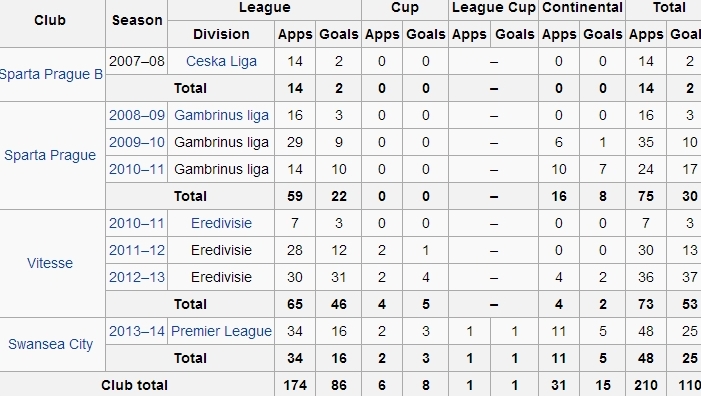Image resolution: width=701 pixels, height=396 pixels.
Task: Follow the 2013–14 season link
Action: [x=137, y=331]
